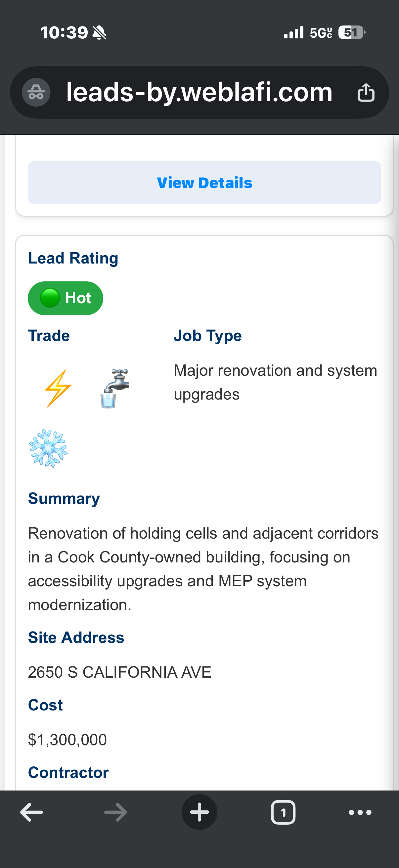Tap the site address 2650 S CALIFORNIA AVE
The image size is (399, 868).
pyautogui.click(x=119, y=672)
